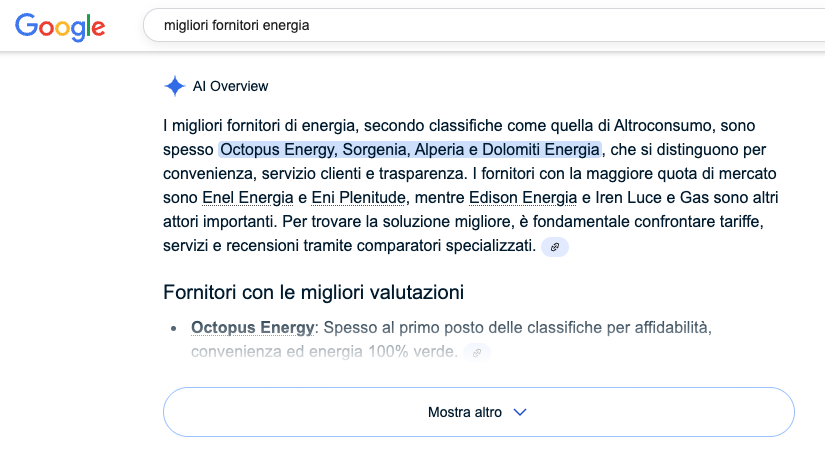
Task: Click 'Sorgenia' in the highlighted passage
Action: [374, 150]
